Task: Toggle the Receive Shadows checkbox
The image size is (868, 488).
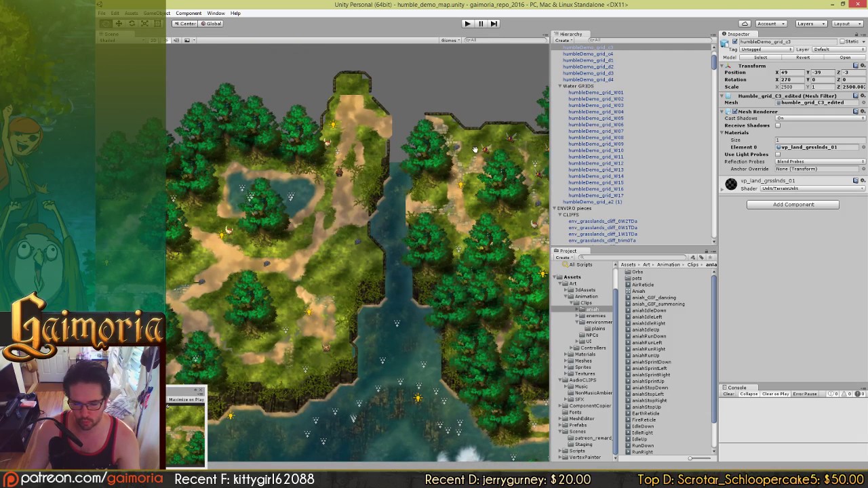Action: pos(778,126)
